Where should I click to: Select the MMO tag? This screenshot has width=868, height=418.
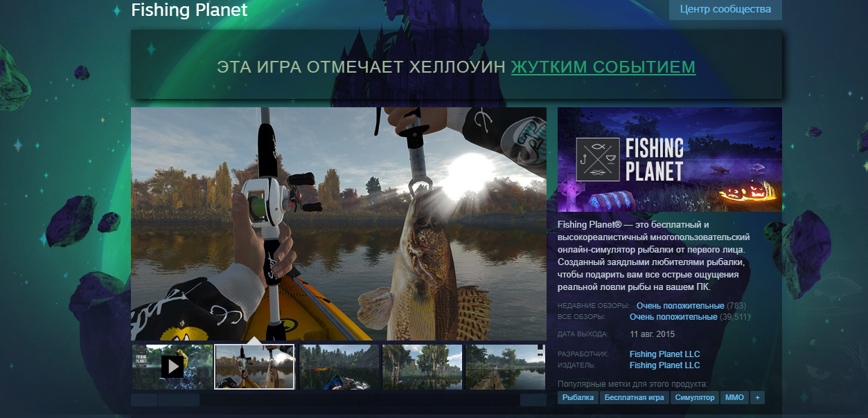pos(734,398)
